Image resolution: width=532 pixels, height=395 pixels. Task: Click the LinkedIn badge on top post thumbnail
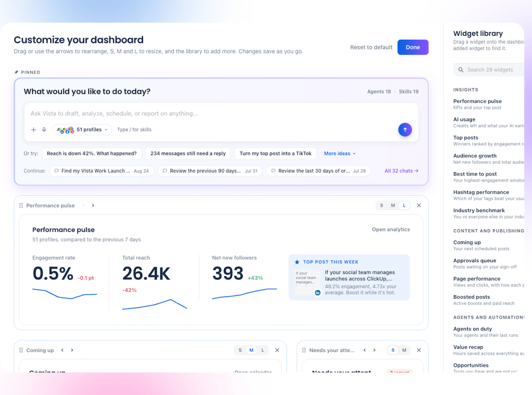[317, 293]
